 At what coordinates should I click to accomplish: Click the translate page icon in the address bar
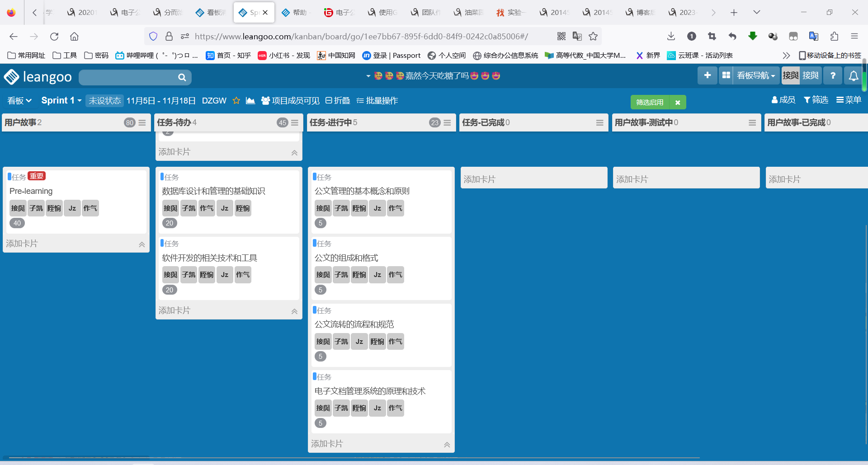(x=577, y=36)
